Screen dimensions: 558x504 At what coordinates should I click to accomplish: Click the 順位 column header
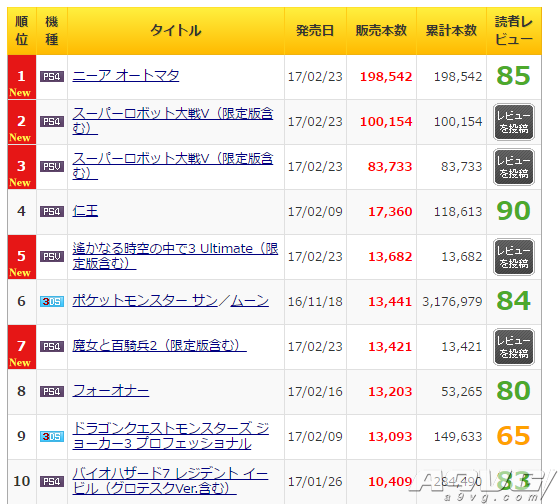22,31
